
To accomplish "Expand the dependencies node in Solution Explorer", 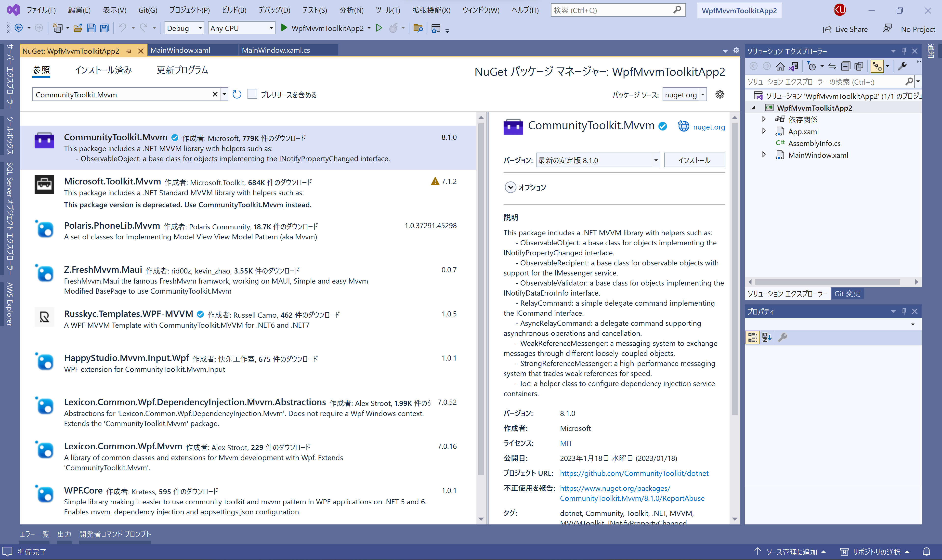I will click(x=764, y=119).
